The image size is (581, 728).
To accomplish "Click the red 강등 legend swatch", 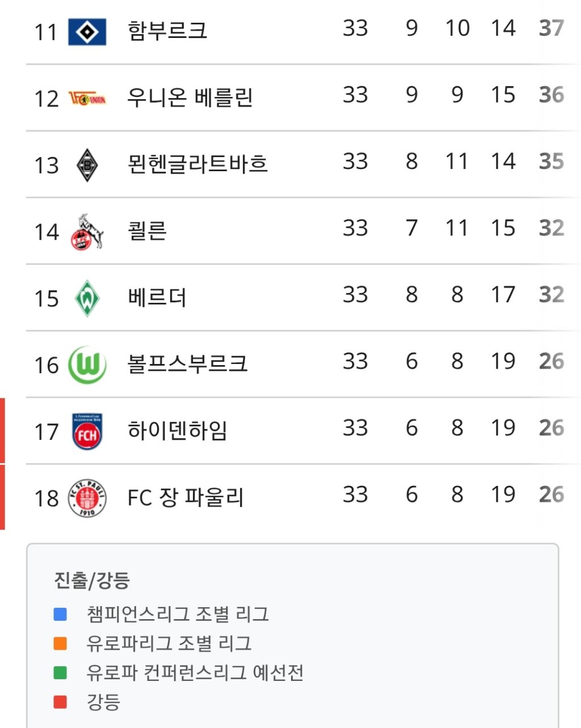I will point(60,702).
